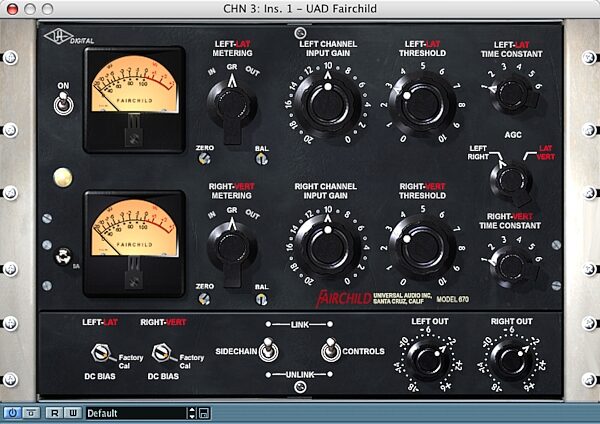The width and height of the screenshot is (600, 424).
Task: Flip the SIDECHAIN link toggle switch
Action: click(268, 350)
